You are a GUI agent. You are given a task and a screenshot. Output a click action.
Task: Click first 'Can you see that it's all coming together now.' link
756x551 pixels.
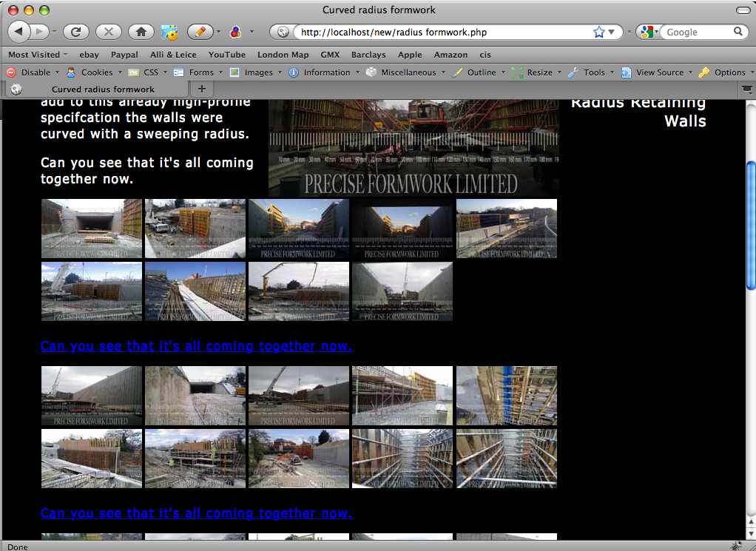[x=197, y=346]
